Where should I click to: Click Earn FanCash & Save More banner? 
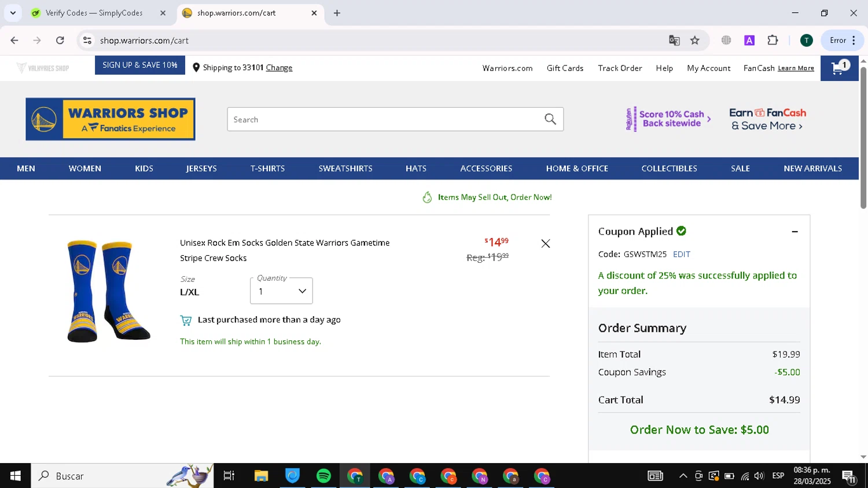pos(768,119)
